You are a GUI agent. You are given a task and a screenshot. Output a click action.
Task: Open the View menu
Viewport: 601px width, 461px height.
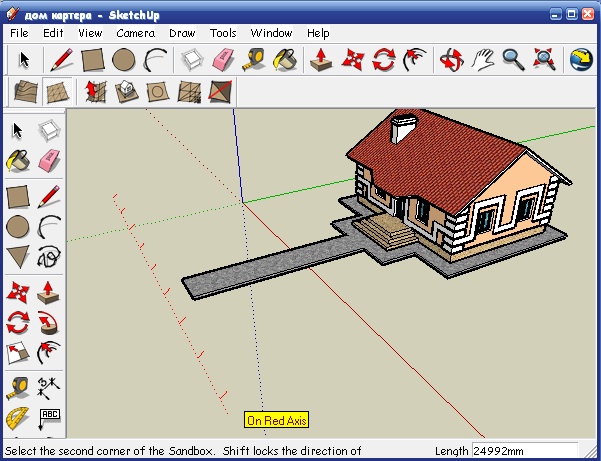[90, 33]
